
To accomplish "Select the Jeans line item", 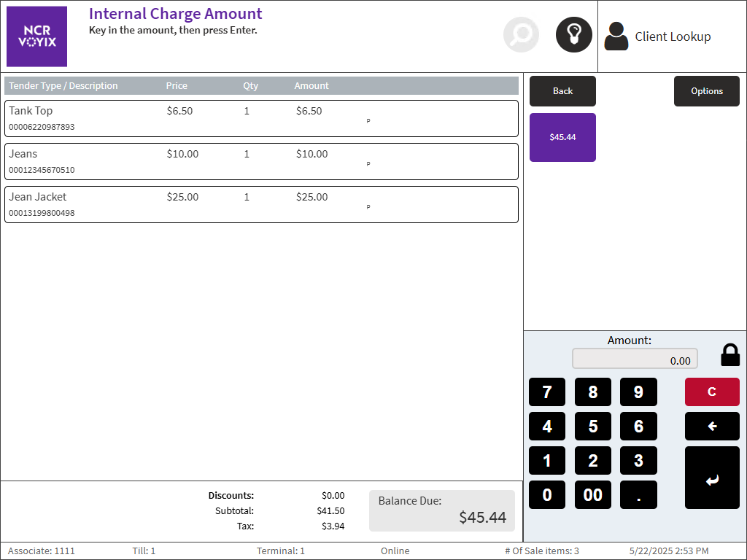I will coord(261,161).
